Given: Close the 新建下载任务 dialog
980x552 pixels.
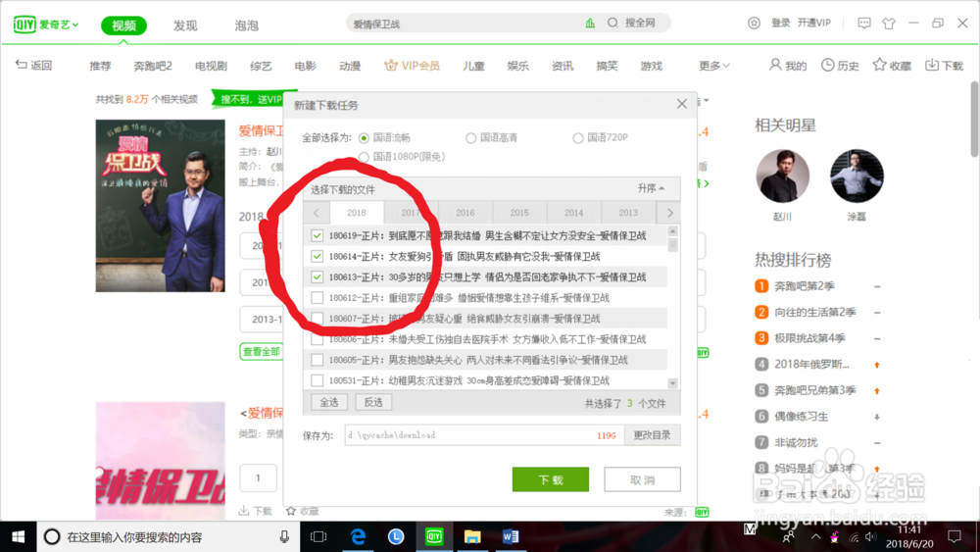Looking at the screenshot, I should point(682,104).
